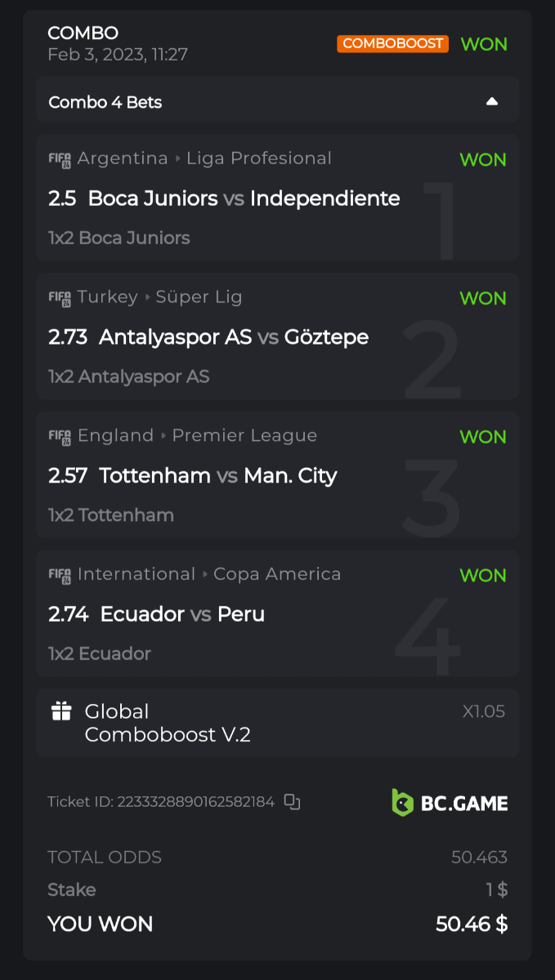Select the Premier League league link
The image size is (555, 980).
pos(244,436)
